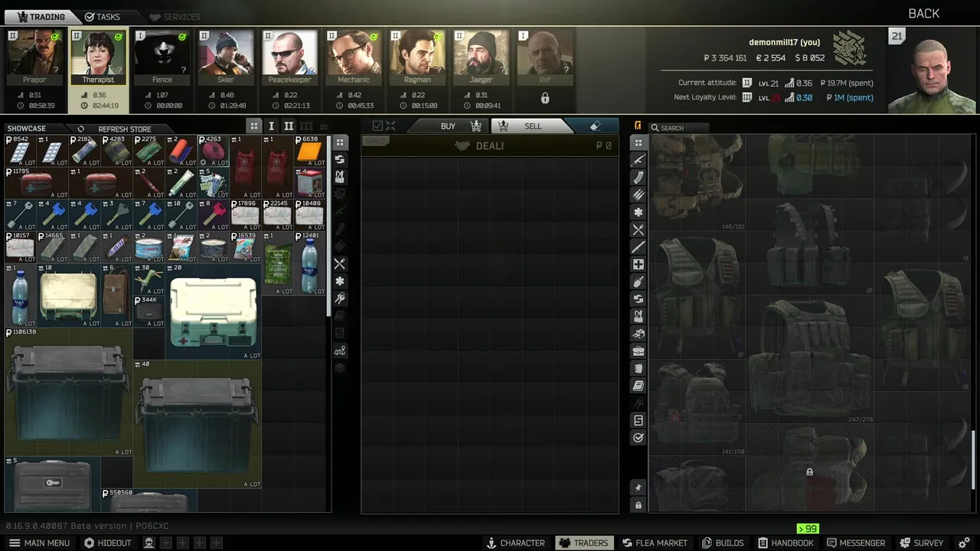Filter stash by ammo rounds icon

(x=639, y=195)
